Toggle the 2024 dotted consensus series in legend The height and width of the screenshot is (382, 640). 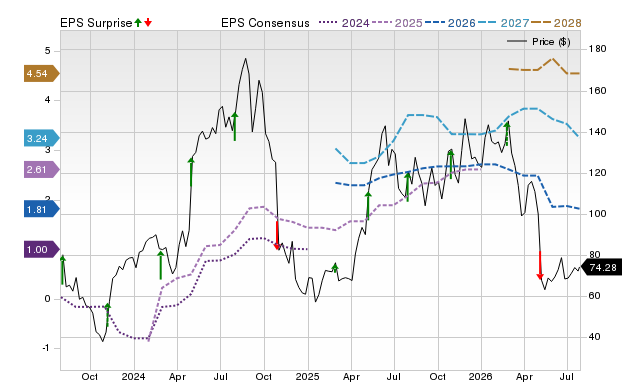coord(344,23)
